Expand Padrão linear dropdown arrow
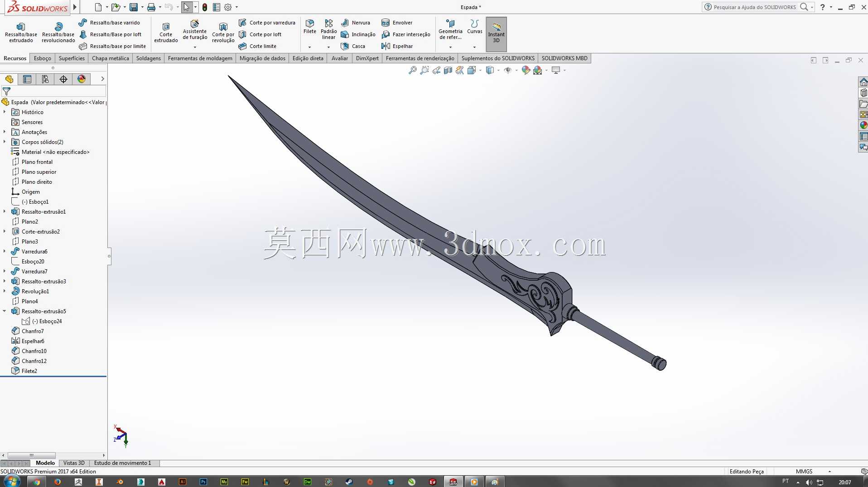868x487 pixels. tap(328, 47)
